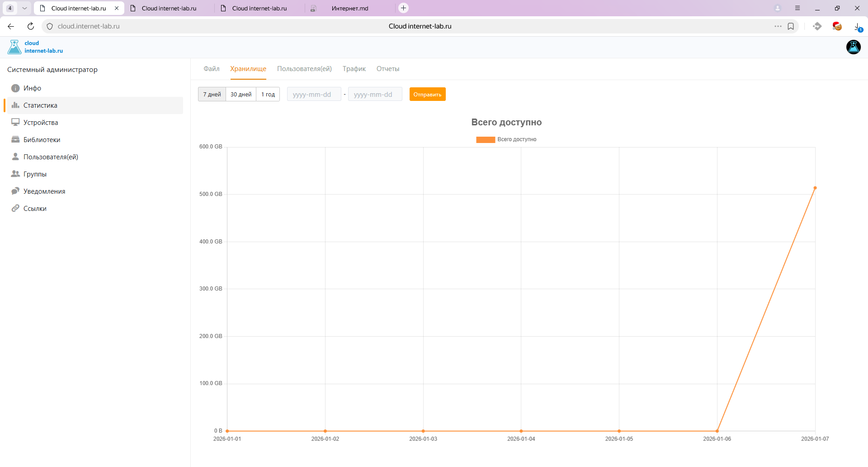Switch range to 30 дней
Viewport: 868px width, 467px height.
pyautogui.click(x=241, y=94)
